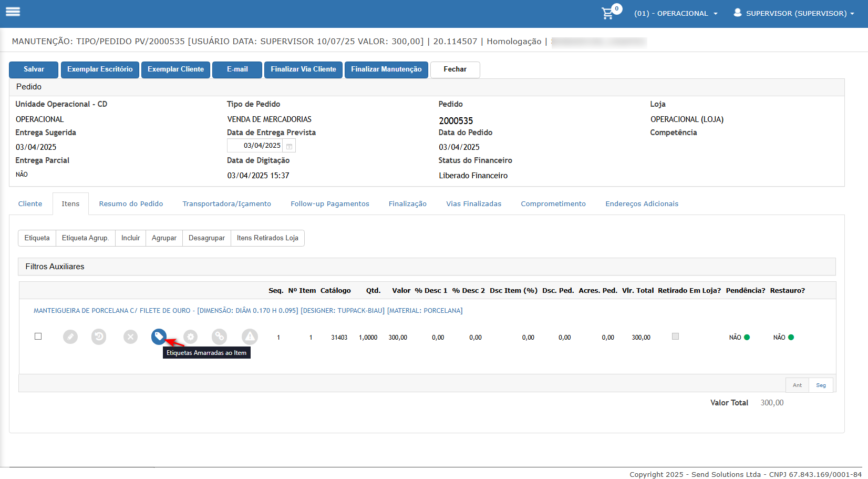
Task: Click the cancel X icon in item row
Action: click(x=130, y=337)
